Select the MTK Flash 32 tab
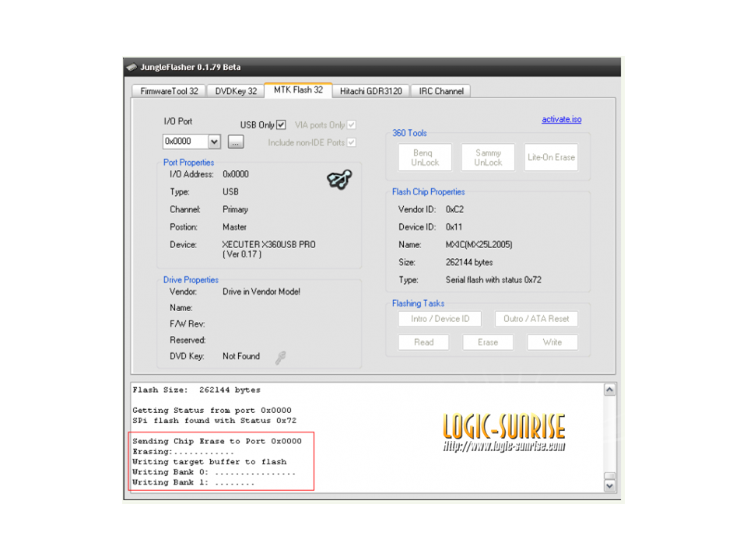 (x=298, y=90)
